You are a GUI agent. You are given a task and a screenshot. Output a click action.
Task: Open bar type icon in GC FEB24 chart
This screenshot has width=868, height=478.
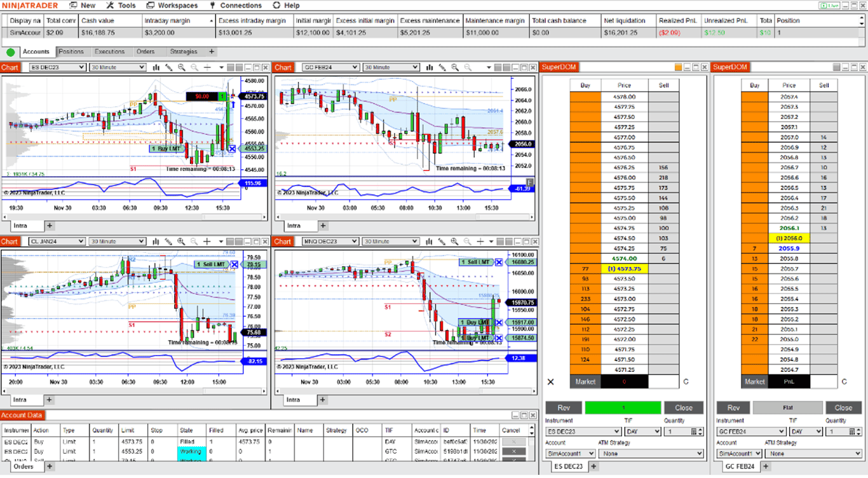tap(430, 67)
